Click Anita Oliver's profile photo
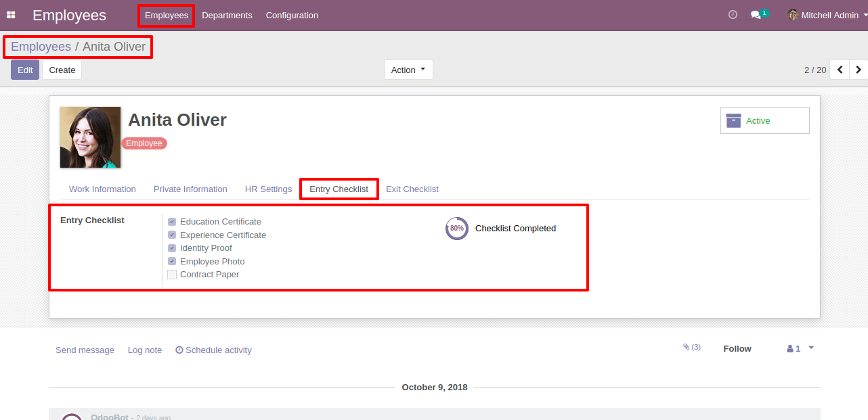The width and height of the screenshot is (868, 420). click(90, 137)
